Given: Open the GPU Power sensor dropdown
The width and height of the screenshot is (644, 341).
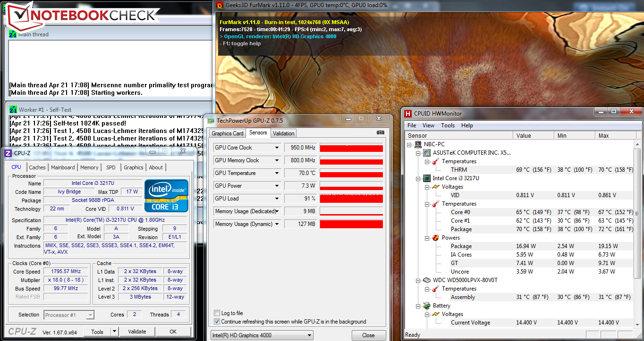Looking at the screenshot, I should pos(277,186).
